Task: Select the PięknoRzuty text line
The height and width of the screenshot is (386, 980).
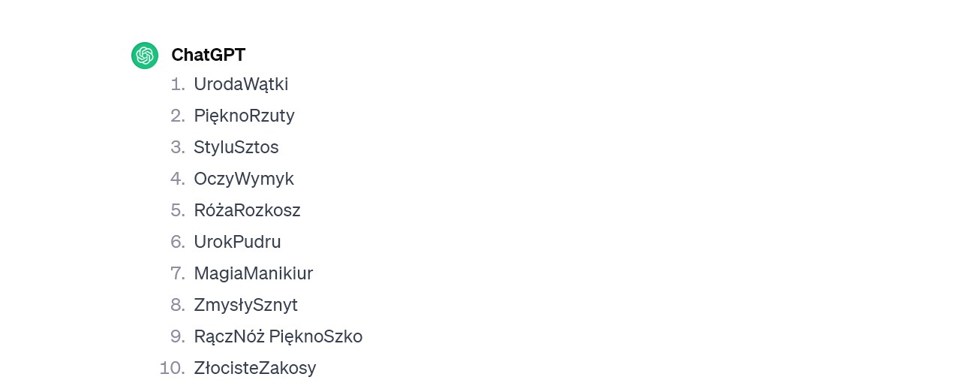Action: click(x=244, y=116)
